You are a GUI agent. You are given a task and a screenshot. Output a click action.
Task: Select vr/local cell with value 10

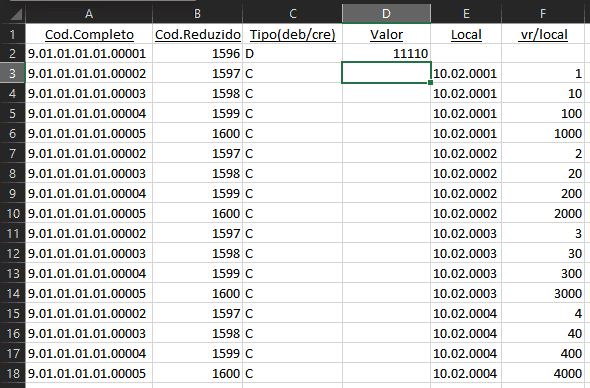pyautogui.click(x=543, y=93)
